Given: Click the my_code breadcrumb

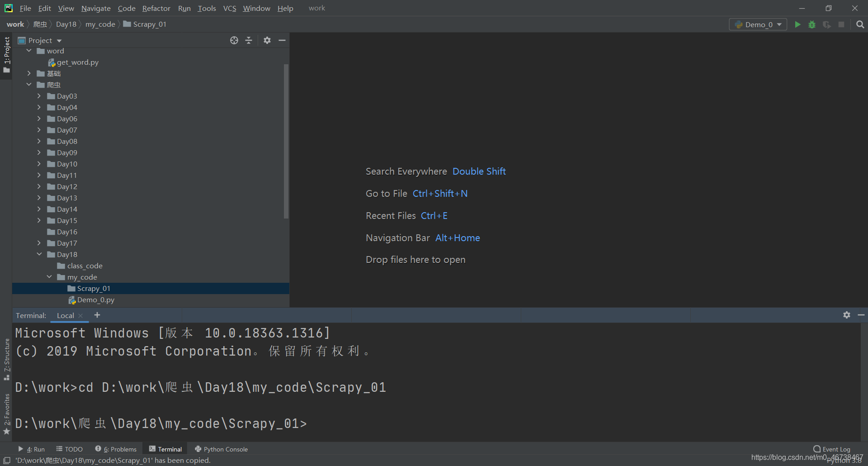Looking at the screenshot, I should (x=100, y=24).
